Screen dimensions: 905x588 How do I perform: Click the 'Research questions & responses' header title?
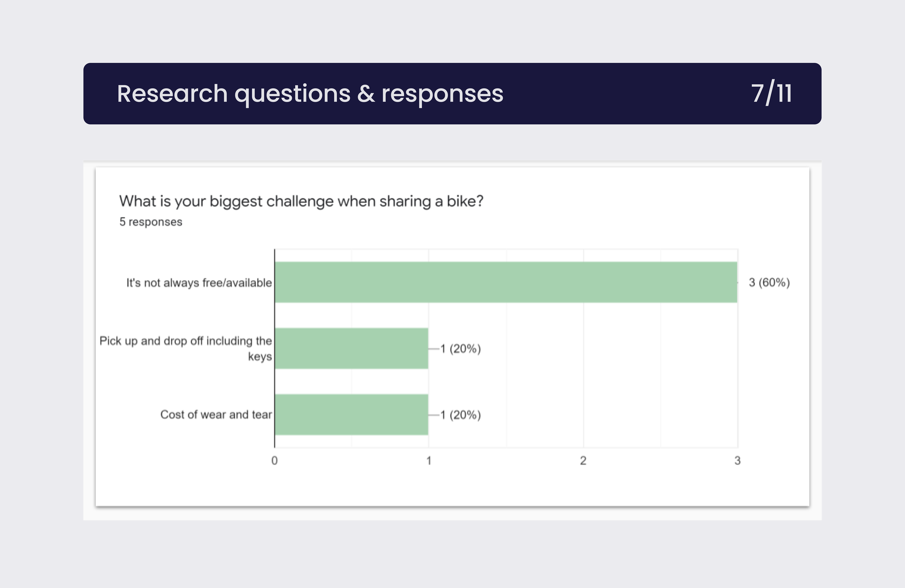(310, 94)
